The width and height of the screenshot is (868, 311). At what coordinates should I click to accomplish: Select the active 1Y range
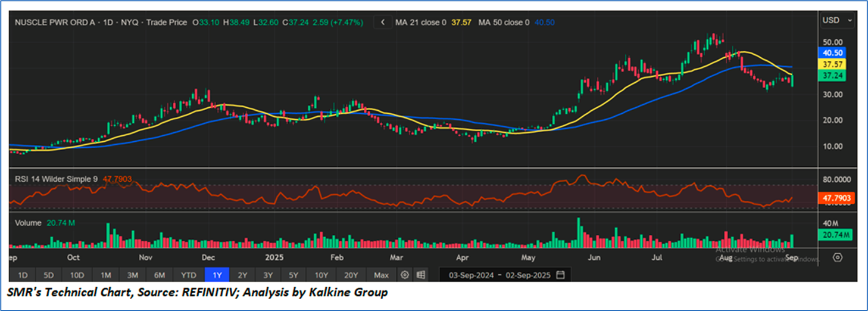[217, 275]
